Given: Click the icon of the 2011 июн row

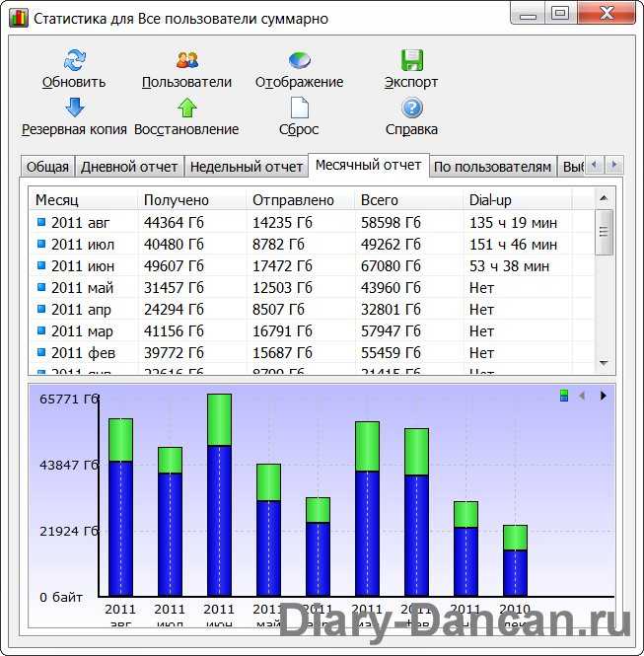Looking at the screenshot, I should point(41,265).
